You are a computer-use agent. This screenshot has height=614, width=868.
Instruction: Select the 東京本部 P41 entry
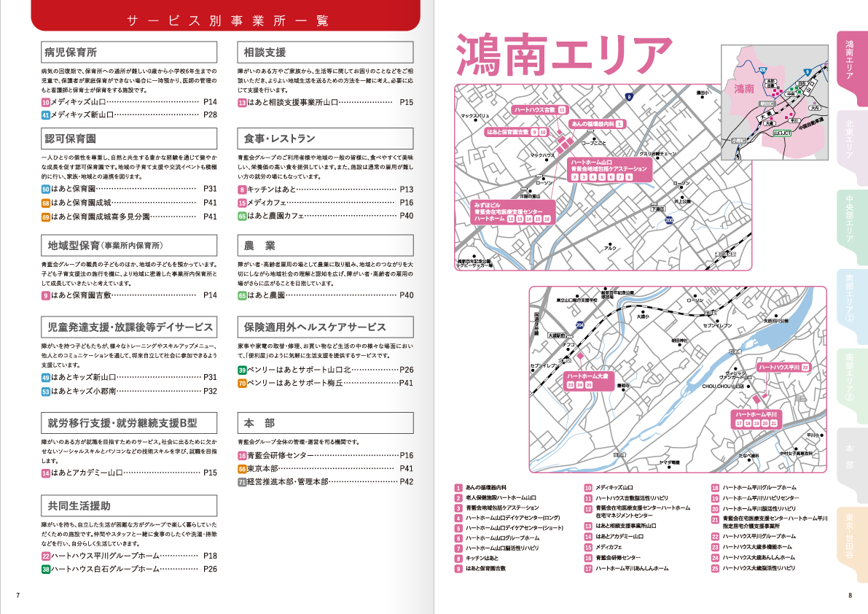(326, 469)
